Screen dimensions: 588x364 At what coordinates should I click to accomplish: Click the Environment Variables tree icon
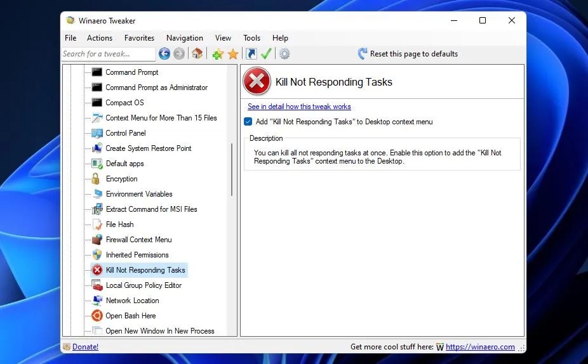[x=98, y=193]
